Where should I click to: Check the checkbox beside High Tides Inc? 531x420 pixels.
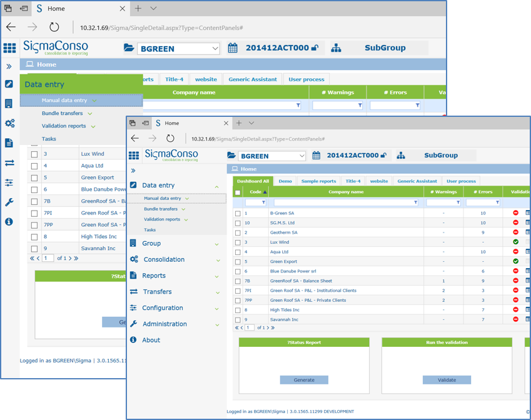pyautogui.click(x=236, y=310)
